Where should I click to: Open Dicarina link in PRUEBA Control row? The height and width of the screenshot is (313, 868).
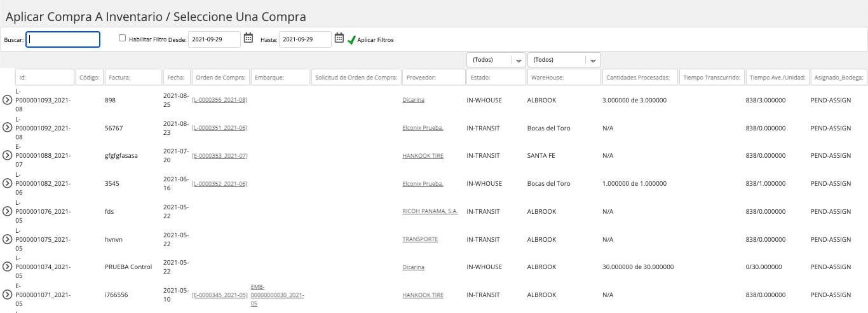pyautogui.click(x=413, y=267)
